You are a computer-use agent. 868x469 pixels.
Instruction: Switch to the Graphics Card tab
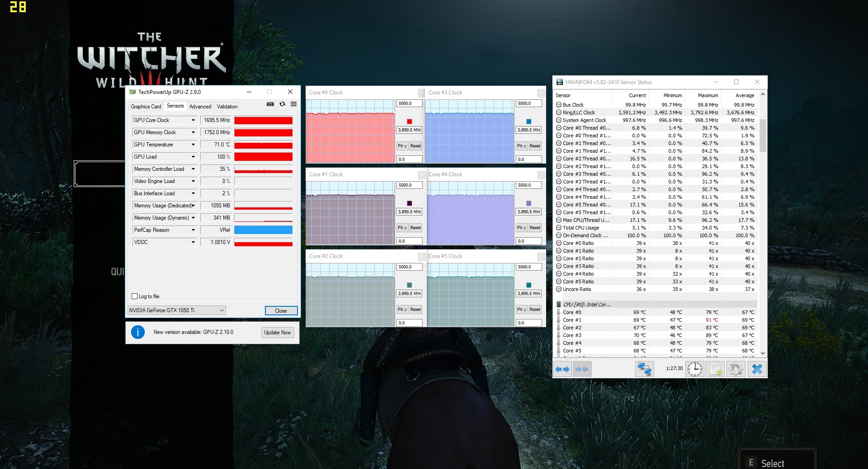coord(146,107)
